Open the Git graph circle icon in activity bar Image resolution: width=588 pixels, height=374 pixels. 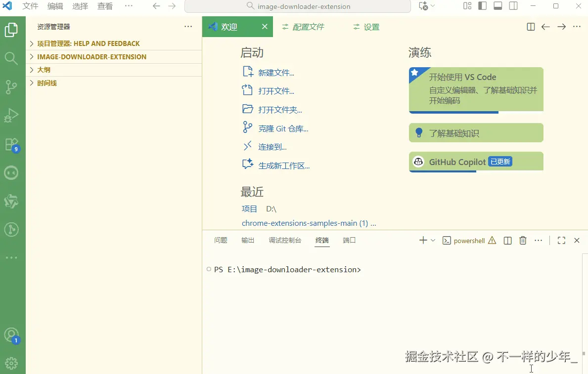pos(11,229)
